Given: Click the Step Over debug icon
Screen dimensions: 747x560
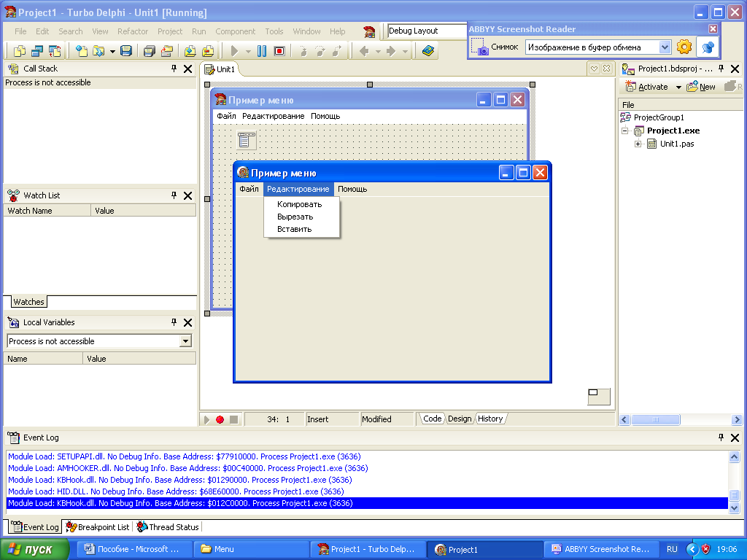Looking at the screenshot, I should pos(320,50).
